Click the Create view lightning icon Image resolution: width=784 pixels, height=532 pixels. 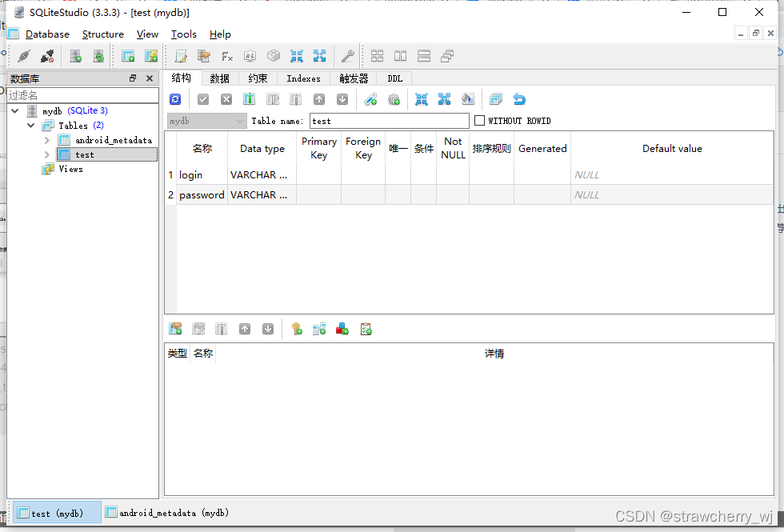point(151,56)
